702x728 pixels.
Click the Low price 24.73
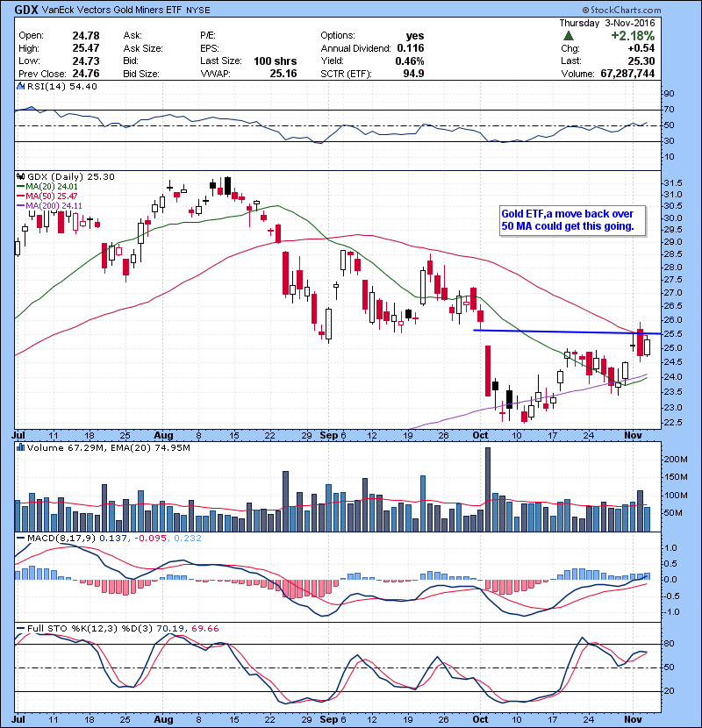[x=86, y=61]
